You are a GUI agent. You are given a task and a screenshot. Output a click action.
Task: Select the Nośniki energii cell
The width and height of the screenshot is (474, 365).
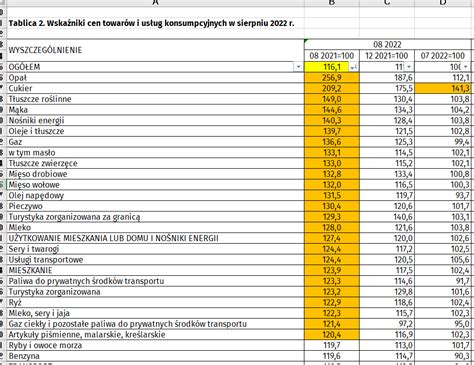pos(155,120)
